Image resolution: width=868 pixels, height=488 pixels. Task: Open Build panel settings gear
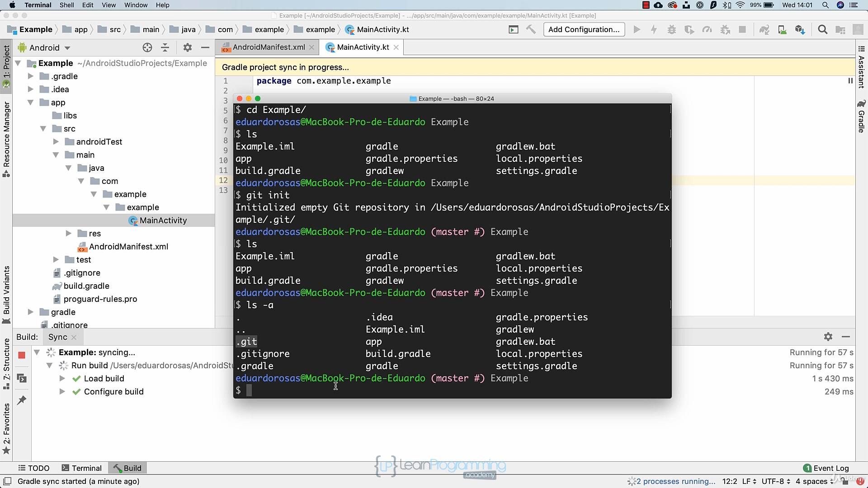pos(828,337)
